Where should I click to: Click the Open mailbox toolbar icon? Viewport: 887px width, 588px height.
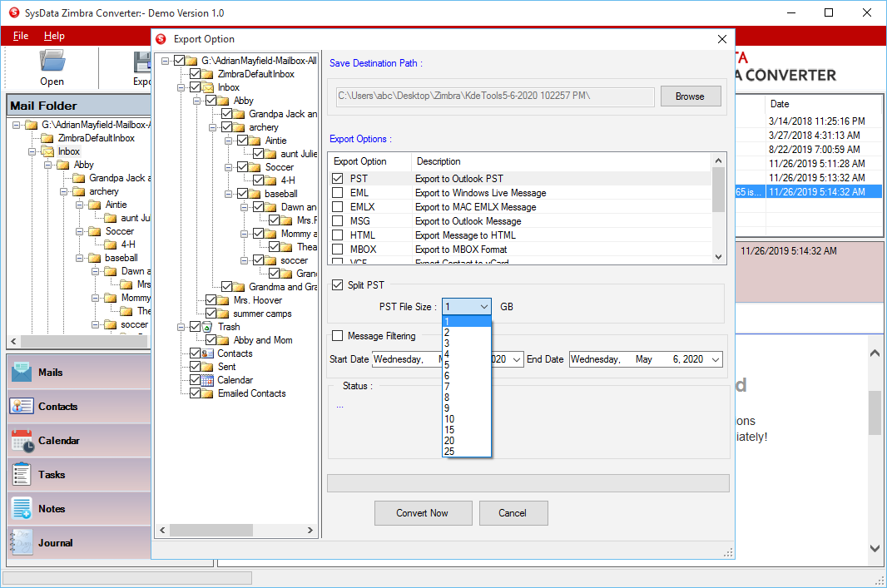[x=52, y=60]
